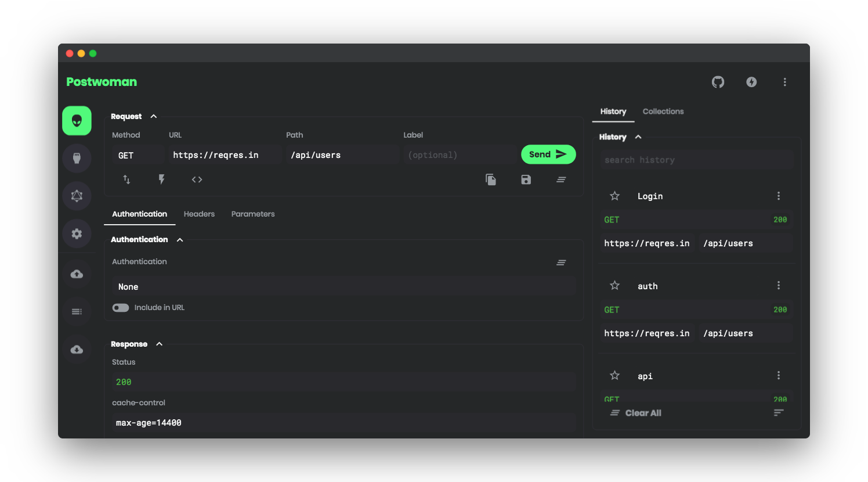Toggle the Include in URL switch
The height and width of the screenshot is (482, 868).
(x=121, y=307)
